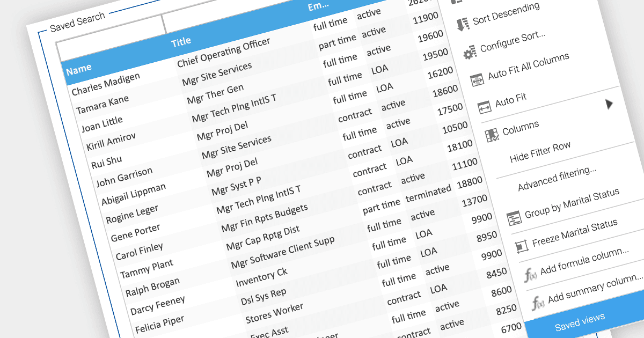Click the Sort Descending icon
This screenshot has width=644, height=338.
click(x=462, y=25)
